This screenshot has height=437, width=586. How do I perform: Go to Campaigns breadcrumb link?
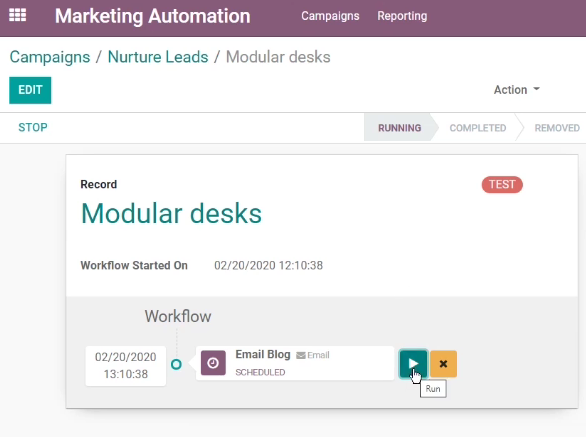tap(50, 57)
